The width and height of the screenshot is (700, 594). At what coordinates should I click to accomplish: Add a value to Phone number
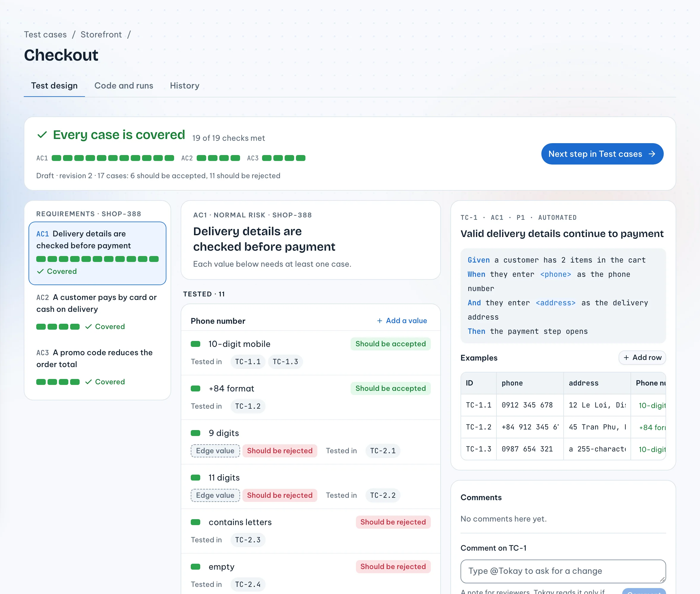402,320
